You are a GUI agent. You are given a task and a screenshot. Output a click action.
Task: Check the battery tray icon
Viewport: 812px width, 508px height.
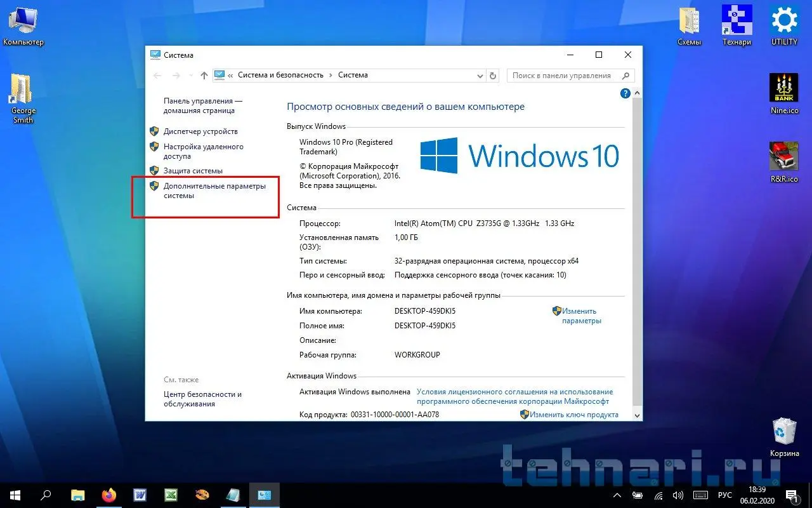click(639, 495)
